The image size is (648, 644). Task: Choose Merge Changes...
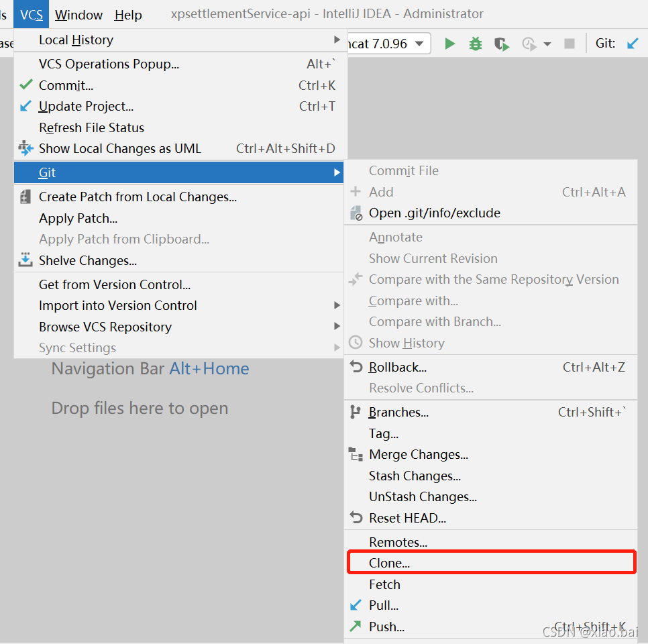click(x=490, y=454)
